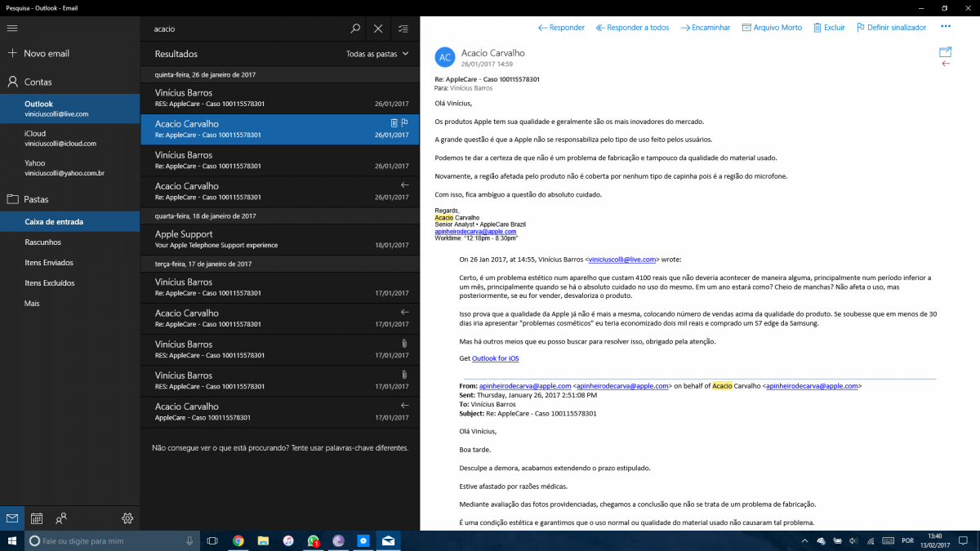Open BitTorrent from the taskbar
The height and width of the screenshot is (551, 980).
coord(338,540)
